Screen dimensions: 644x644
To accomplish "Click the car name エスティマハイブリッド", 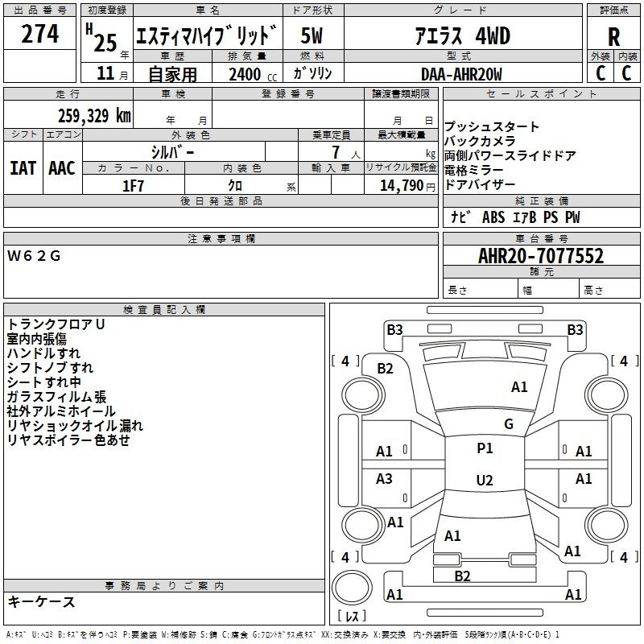I will 206,36.
